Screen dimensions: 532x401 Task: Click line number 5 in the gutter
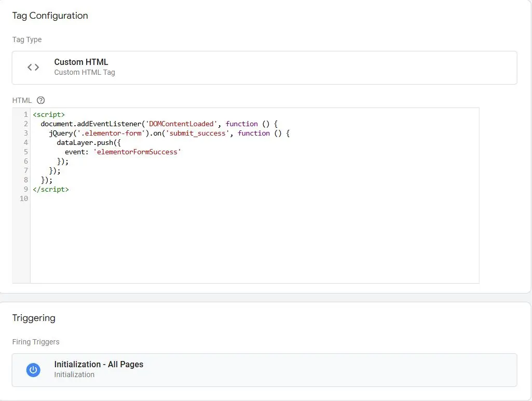(x=26, y=152)
